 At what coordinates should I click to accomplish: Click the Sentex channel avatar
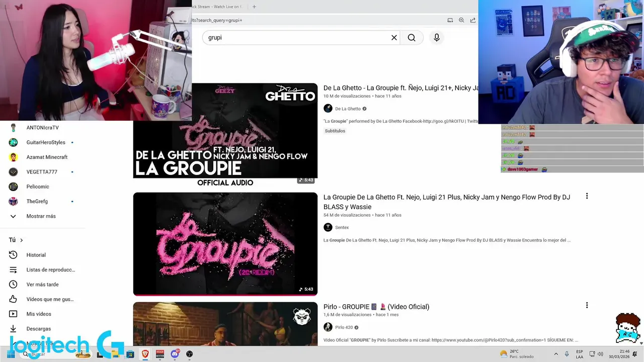328,227
